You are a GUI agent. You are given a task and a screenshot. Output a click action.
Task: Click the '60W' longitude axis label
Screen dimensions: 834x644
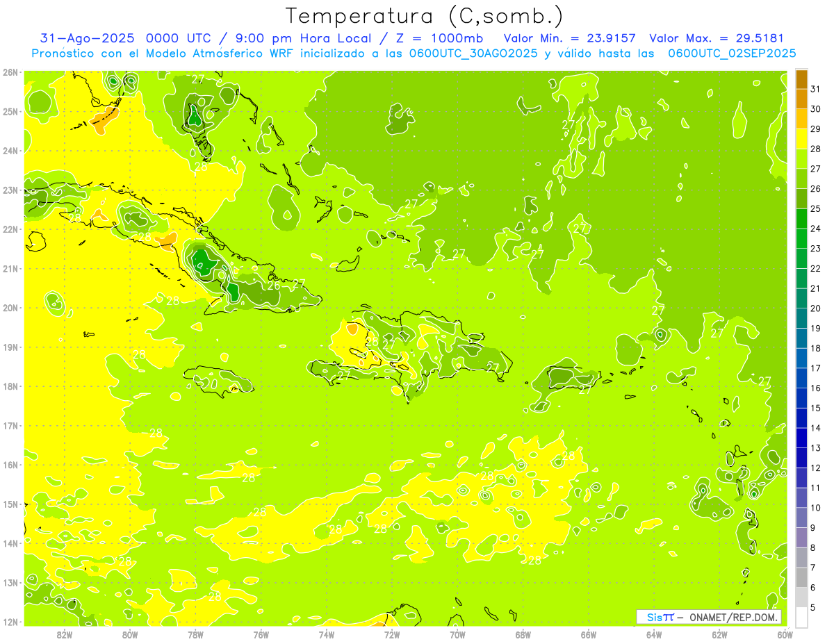pos(785,634)
